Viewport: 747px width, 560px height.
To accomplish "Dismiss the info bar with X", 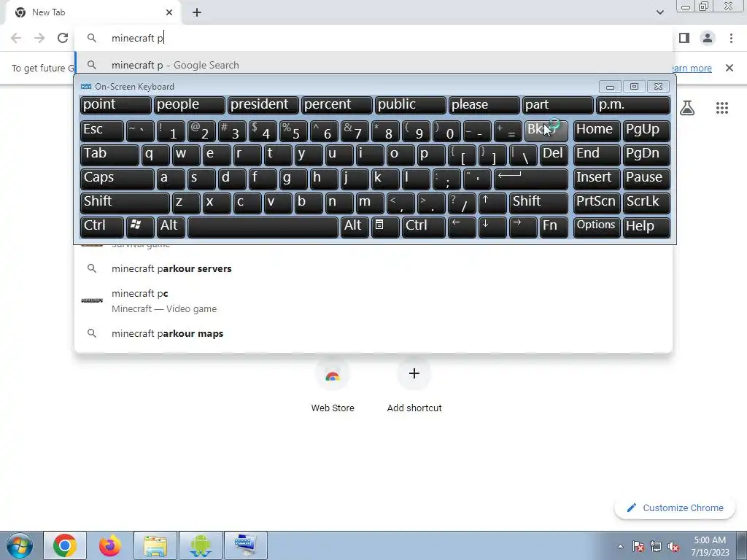I will coord(729,68).
